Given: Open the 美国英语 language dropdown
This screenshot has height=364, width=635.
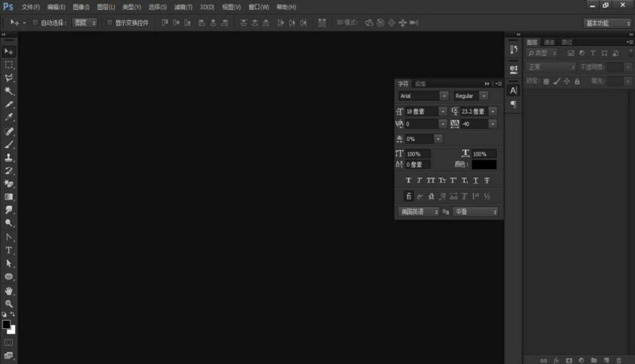Looking at the screenshot, I should [419, 212].
